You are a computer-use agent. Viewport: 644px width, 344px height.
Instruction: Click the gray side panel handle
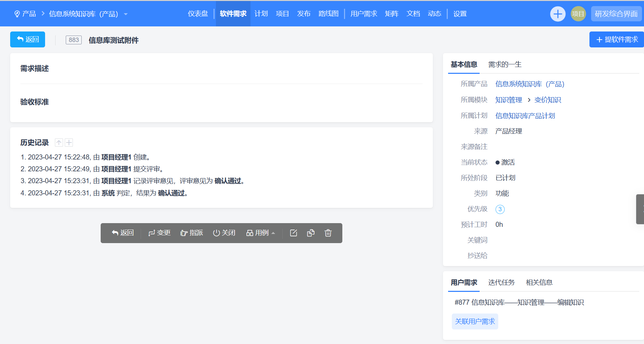point(640,209)
